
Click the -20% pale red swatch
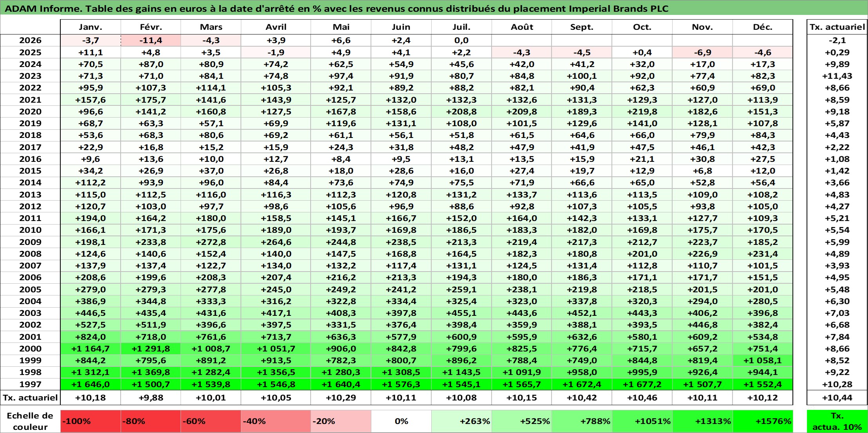click(x=341, y=421)
